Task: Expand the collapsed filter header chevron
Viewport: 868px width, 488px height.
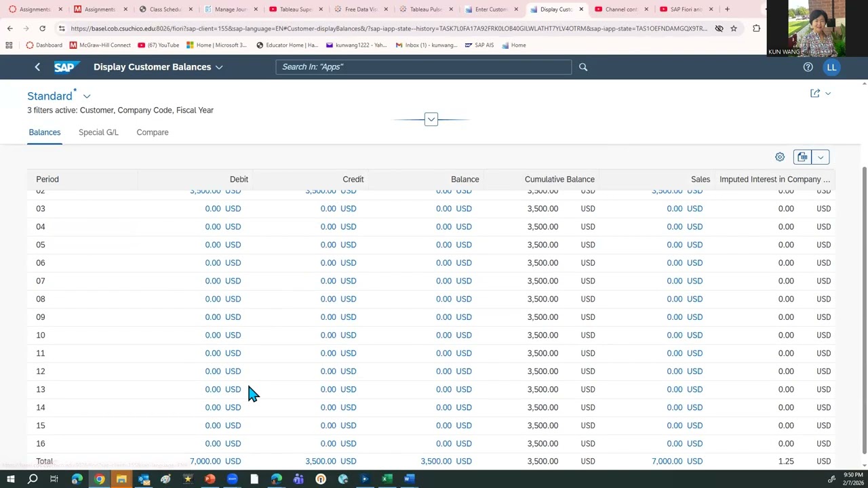Action: 431,119
